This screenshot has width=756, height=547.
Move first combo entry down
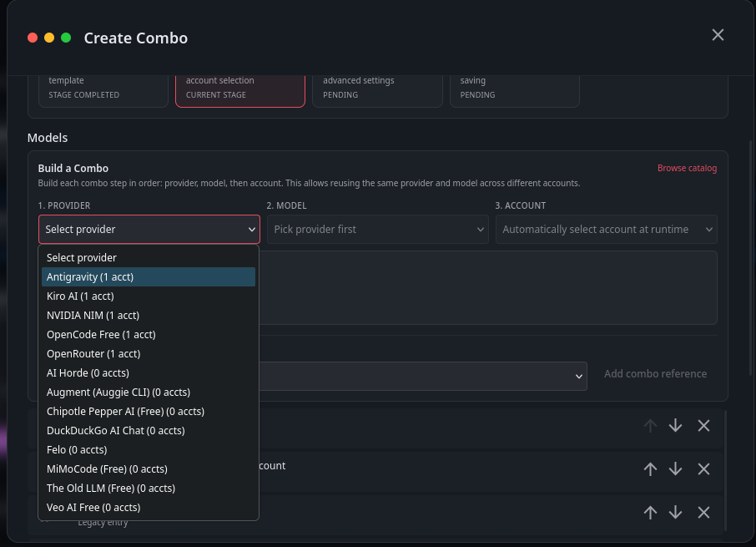point(675,425)
